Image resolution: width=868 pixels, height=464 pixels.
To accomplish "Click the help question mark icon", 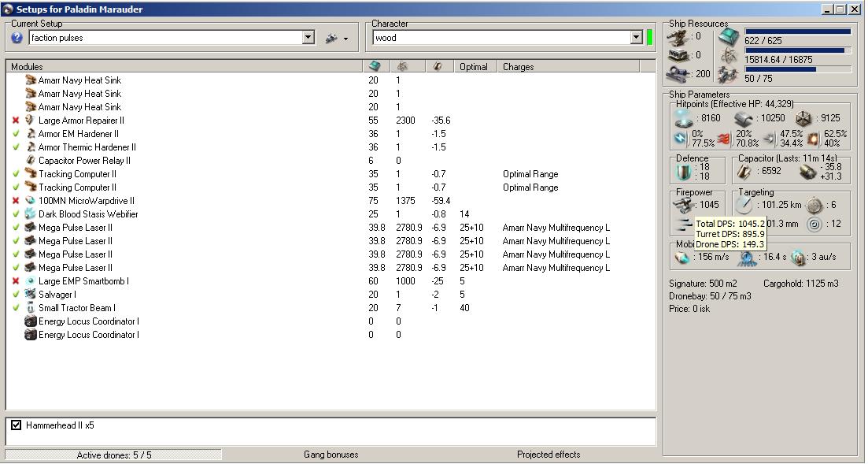I will (x=17, y=38).
